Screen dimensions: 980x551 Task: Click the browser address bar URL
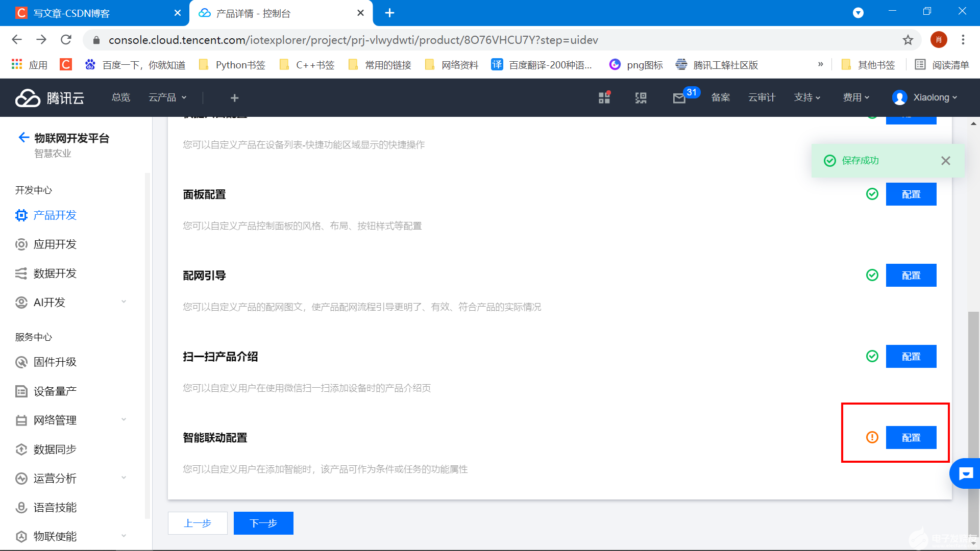coord(352,40)
